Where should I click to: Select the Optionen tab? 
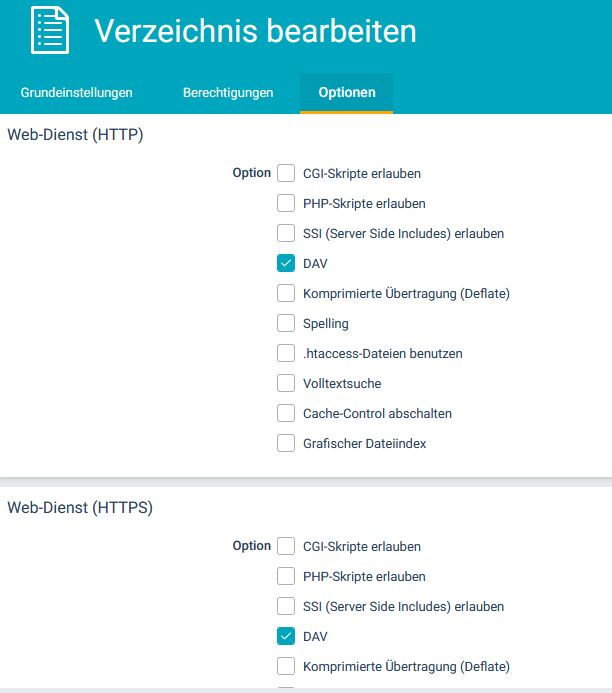(347, 92)
